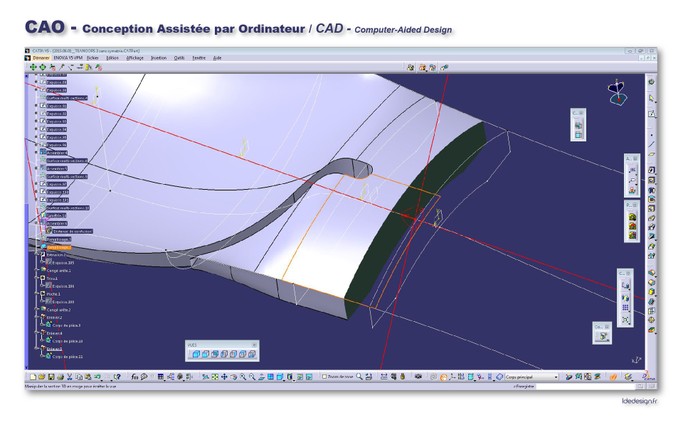
Task: Select Trou.1 in the tree
Action: tap(51, 279)
